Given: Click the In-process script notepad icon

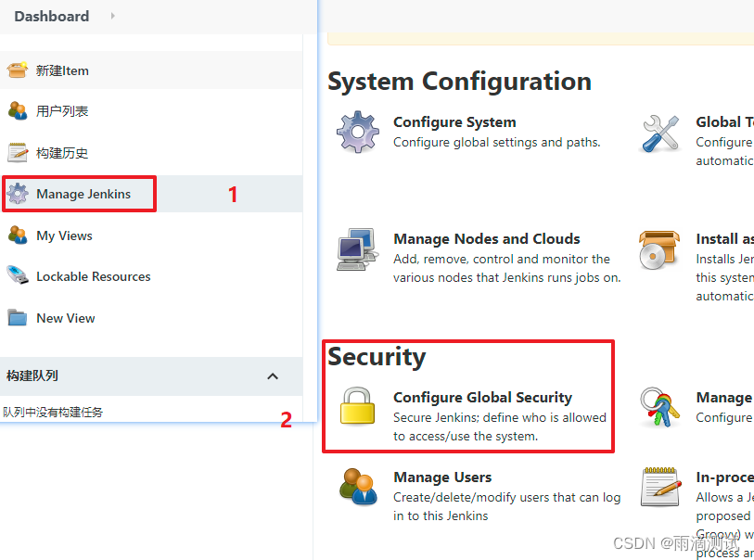Looking at the screenshot, I should click(660, 487).
